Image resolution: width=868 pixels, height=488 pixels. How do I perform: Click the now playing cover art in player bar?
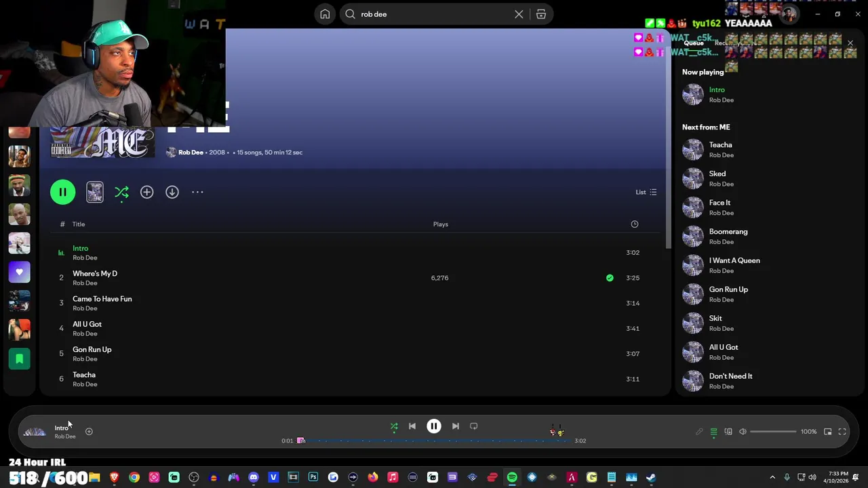click(35, 432)
